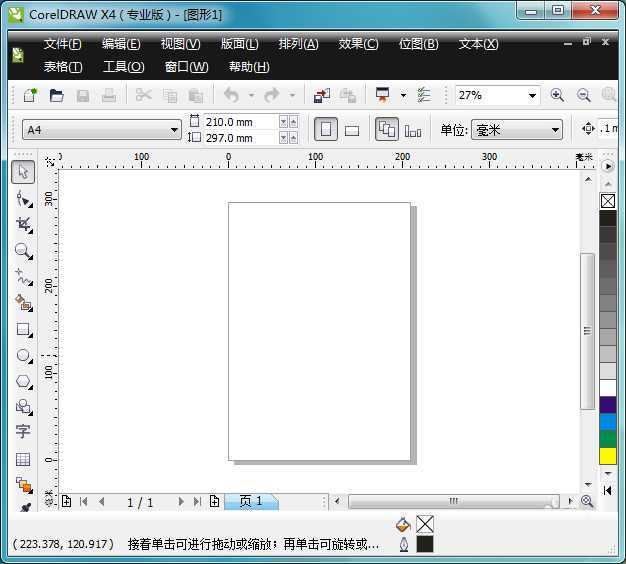626x564 pixels.
Task: Switch page to portrait orientation
Action: click(x=326, y=129)
